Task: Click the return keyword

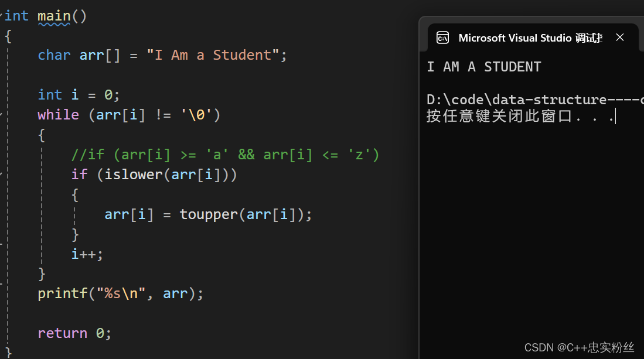Action: pos(63,333)
